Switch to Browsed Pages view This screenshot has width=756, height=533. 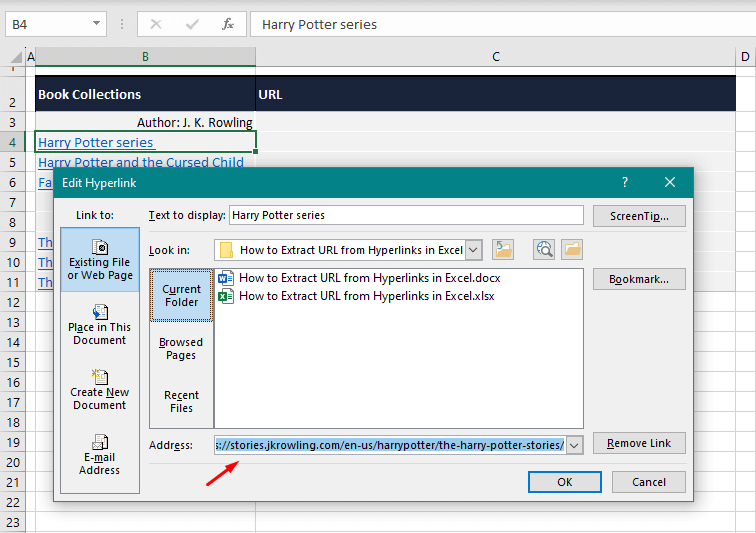pos(181,348)
